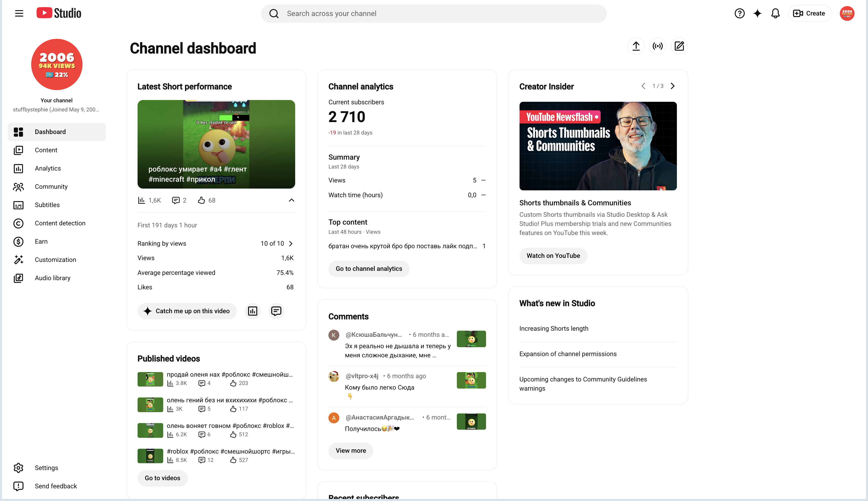This screenshot has width=868, height=501.
Task: Click the upload videos arrow icon
Action: point(636,46)
